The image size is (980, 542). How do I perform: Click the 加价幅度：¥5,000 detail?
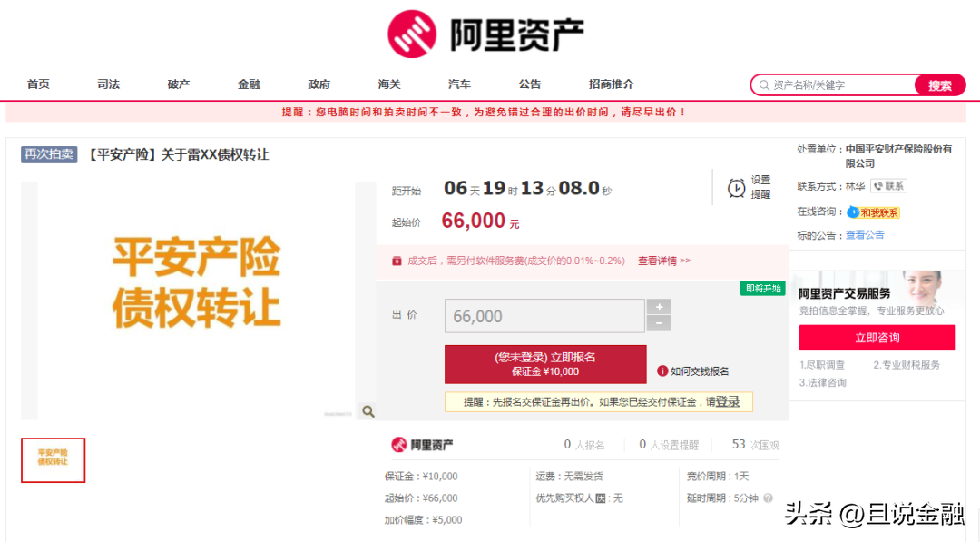(423, 520)
